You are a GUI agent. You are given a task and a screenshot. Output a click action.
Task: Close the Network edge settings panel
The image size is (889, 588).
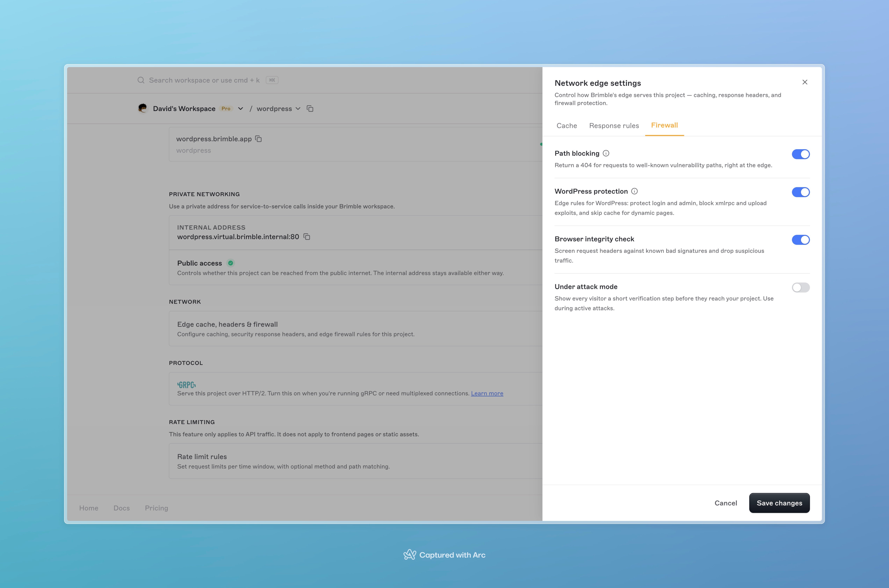[x=805, y=82]
